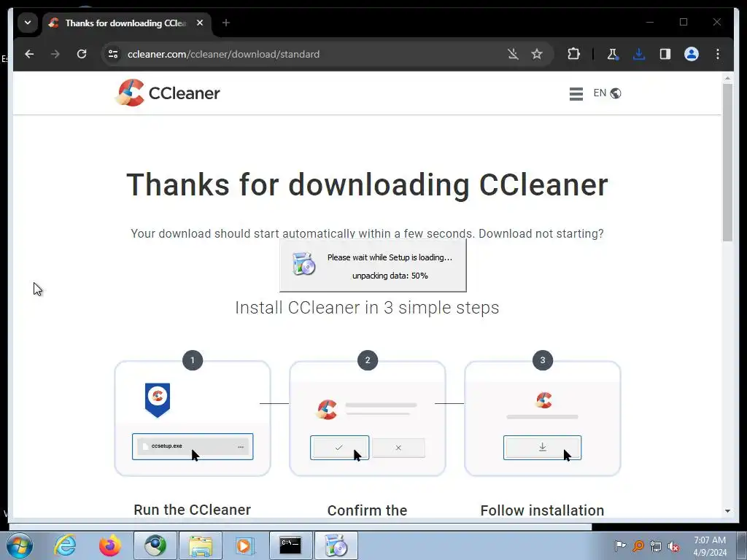Click the blue CCleaner shield icon
747x560 pixels.
coord(158,400)
